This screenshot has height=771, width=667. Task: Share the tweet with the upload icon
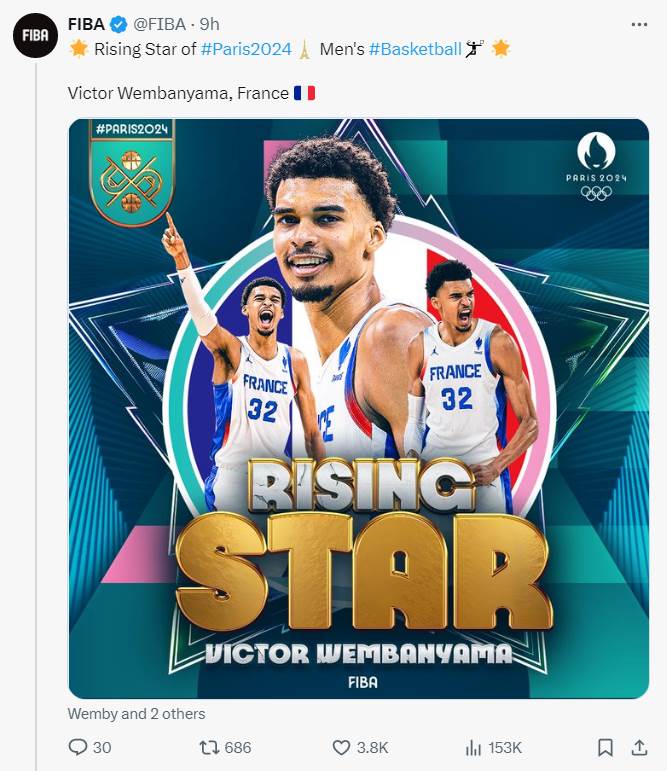click(x=639, y=747)
